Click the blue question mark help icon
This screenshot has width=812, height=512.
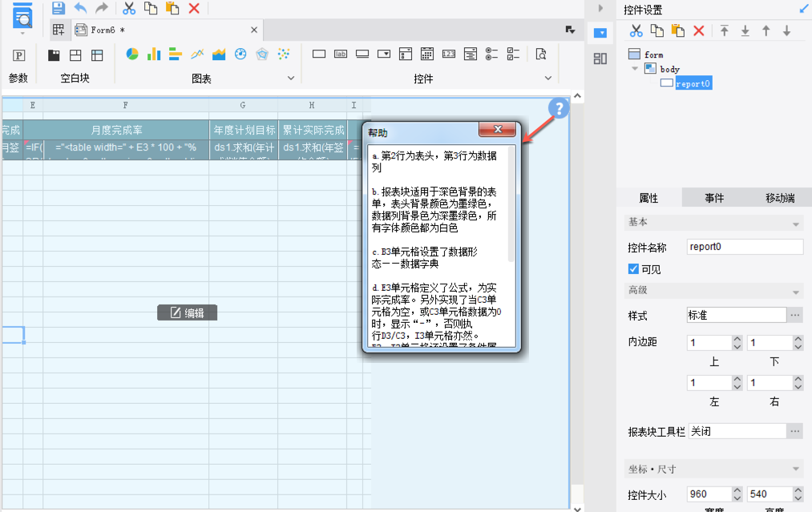(x=559, y=108)
